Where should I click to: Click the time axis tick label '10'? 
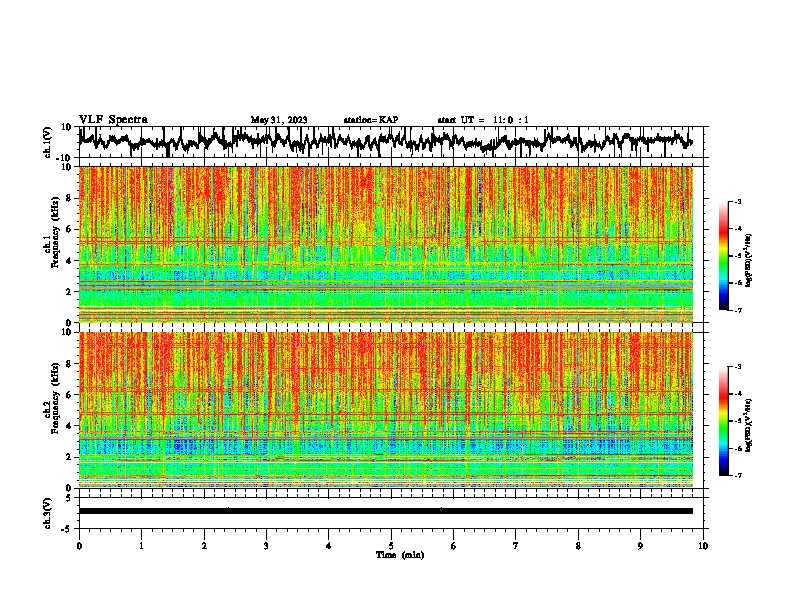pos(703,546)
